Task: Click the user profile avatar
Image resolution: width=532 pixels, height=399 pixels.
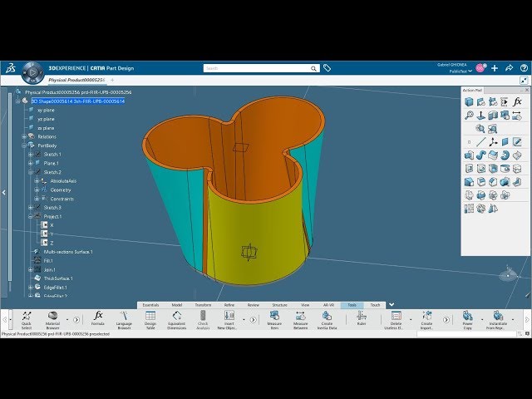Action: [480, 68]
